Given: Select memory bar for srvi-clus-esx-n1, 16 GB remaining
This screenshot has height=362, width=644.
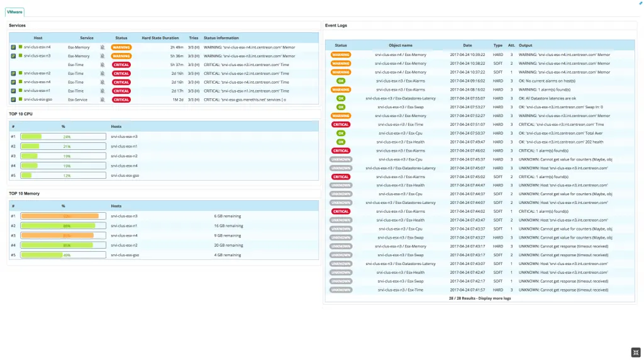Looking at the screenshot, I should [x=64, y=226].
